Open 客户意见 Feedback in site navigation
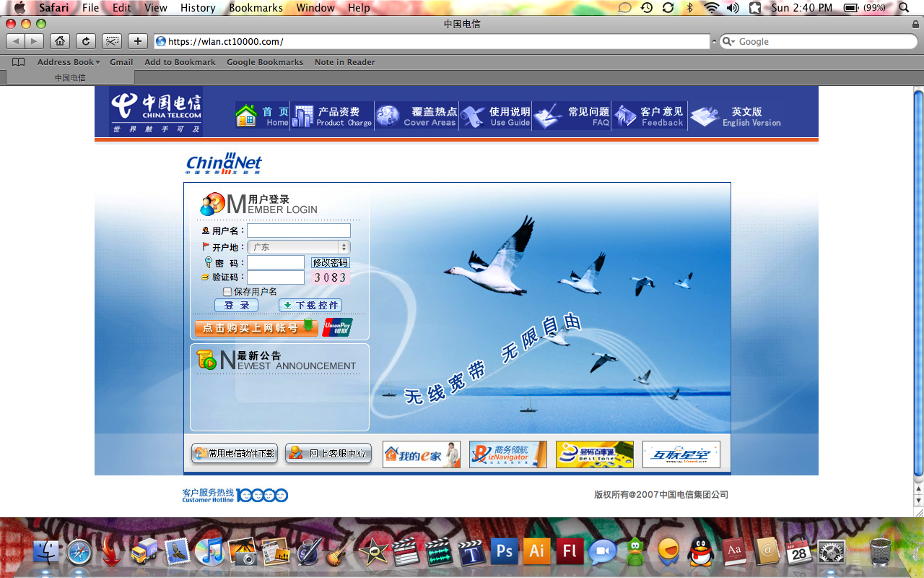924x578 pixels. [650, 116]
